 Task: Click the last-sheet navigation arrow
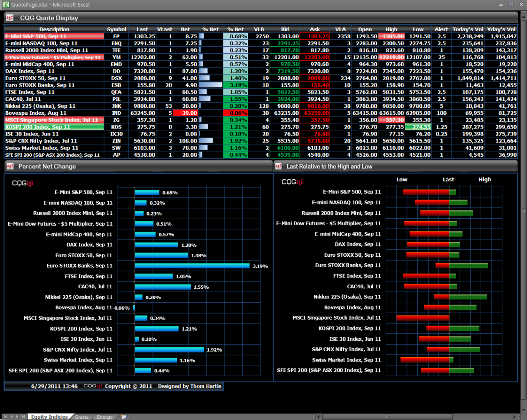22,417
